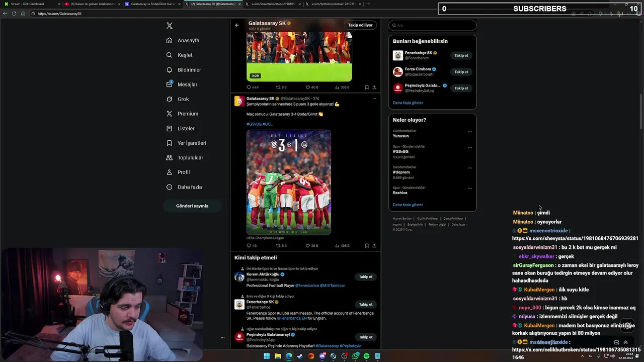Open Spotify from taskbar
Image resolution: width=644 pixels, height=362 pixels.
pos(366,356)
